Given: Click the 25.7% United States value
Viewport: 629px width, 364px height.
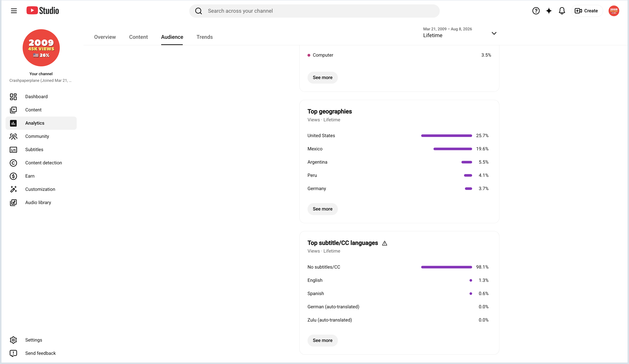Looking at the screenshot, I should [482, 135].
